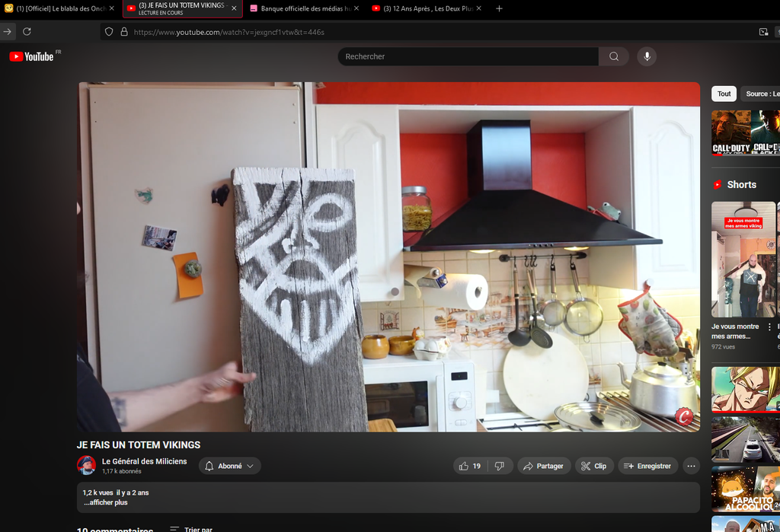Start voice search with the microphone icon
Image resolution: width=780 pixels, height=532 pixels.
coord(647,57)
